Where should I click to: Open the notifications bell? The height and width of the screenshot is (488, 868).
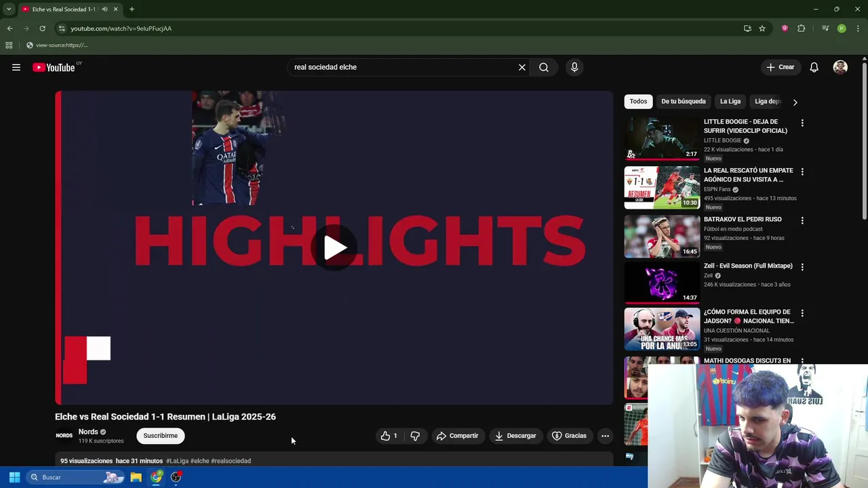point(814,67)
